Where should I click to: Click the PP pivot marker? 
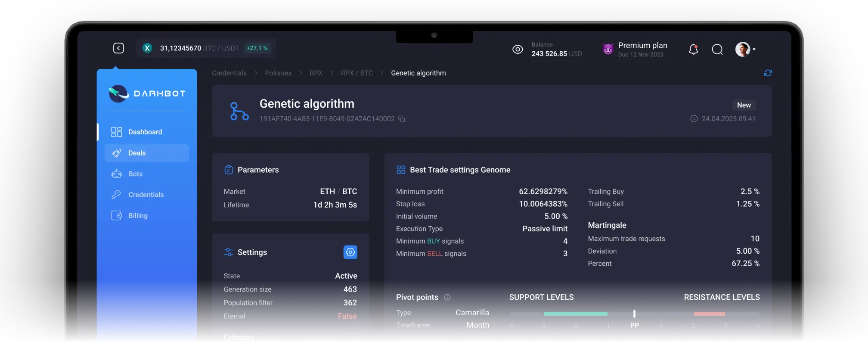pyautogui.click(x=634, y=314)
